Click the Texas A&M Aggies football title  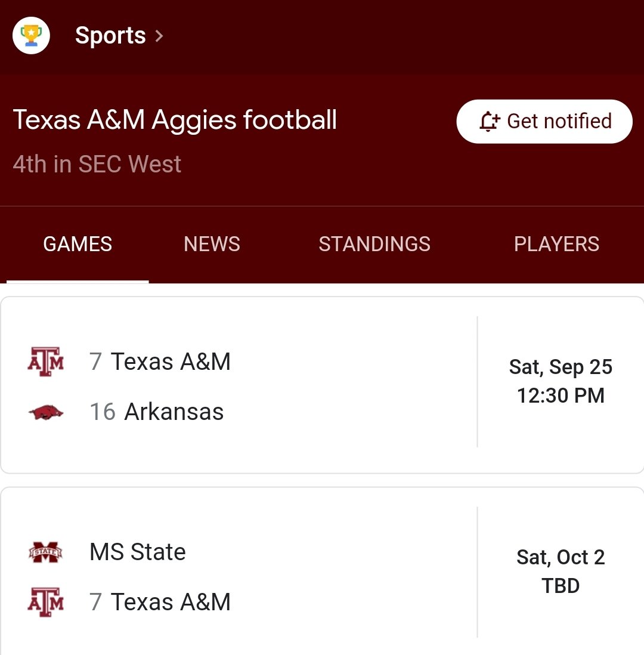175,120
